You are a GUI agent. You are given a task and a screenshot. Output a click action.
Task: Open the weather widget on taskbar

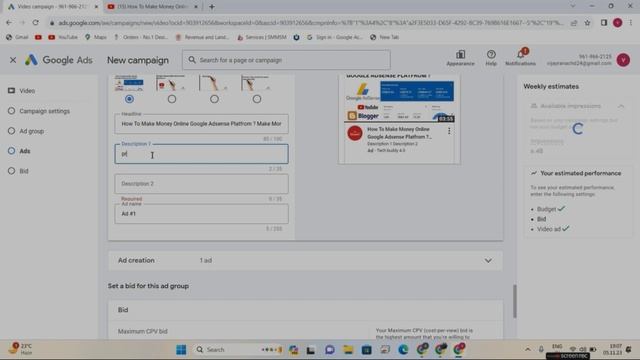(20, 349)
